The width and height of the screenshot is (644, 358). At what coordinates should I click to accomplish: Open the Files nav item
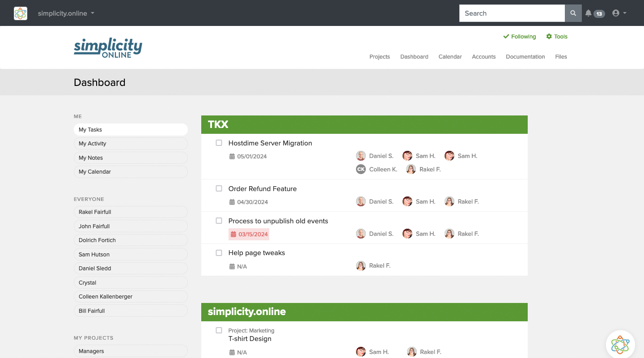[561, 57]
